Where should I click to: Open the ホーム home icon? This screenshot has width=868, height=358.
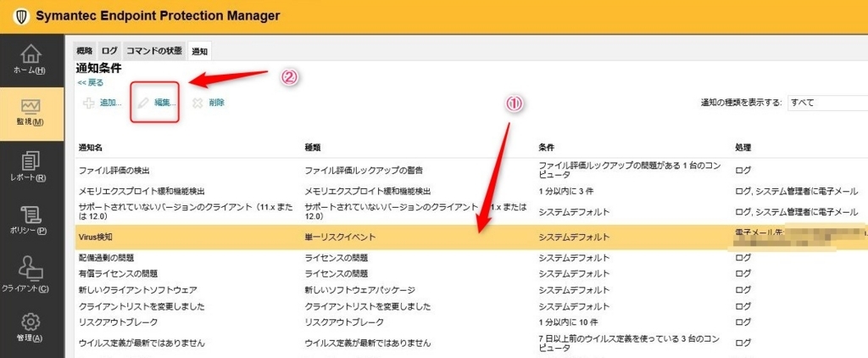(x=31, y=54)
